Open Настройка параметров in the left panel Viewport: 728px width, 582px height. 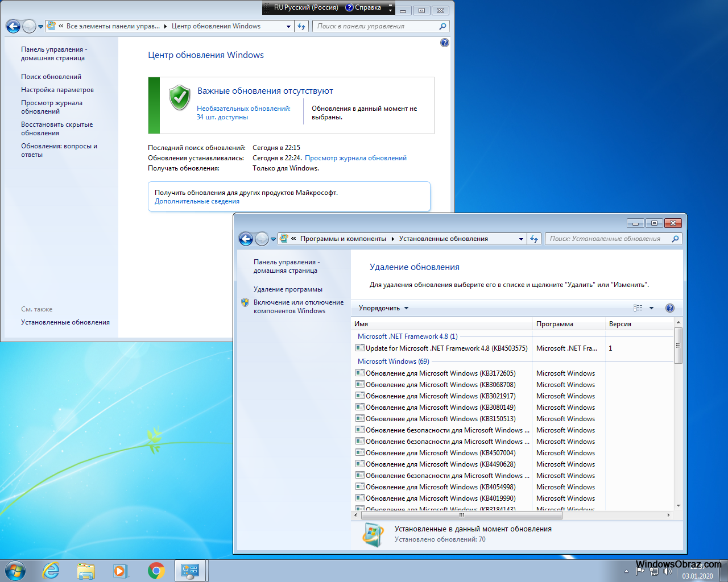point(57,90)
